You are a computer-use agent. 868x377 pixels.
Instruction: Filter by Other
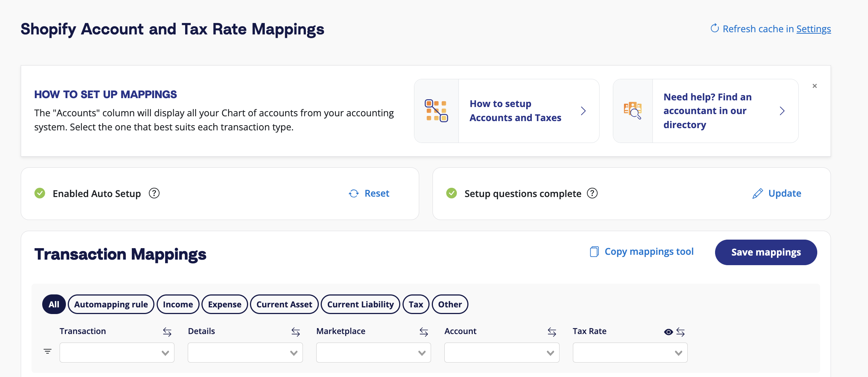[450, 304]
